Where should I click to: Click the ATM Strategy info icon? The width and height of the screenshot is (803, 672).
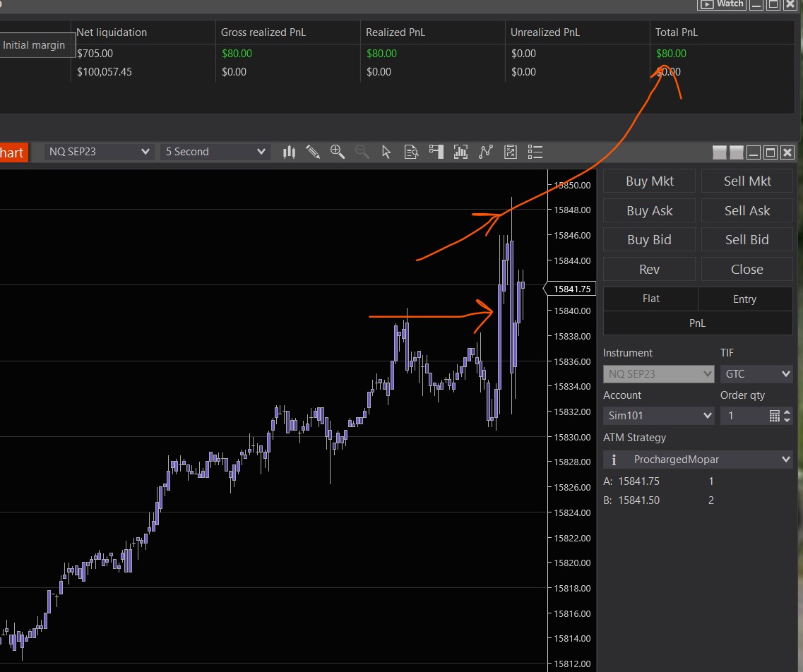(x=614, y=460)
